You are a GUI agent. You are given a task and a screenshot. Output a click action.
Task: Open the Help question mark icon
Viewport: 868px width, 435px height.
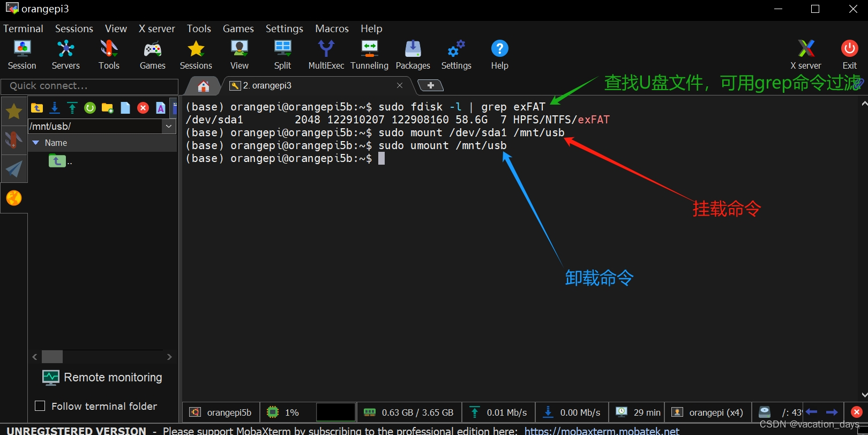click(499, 55)
